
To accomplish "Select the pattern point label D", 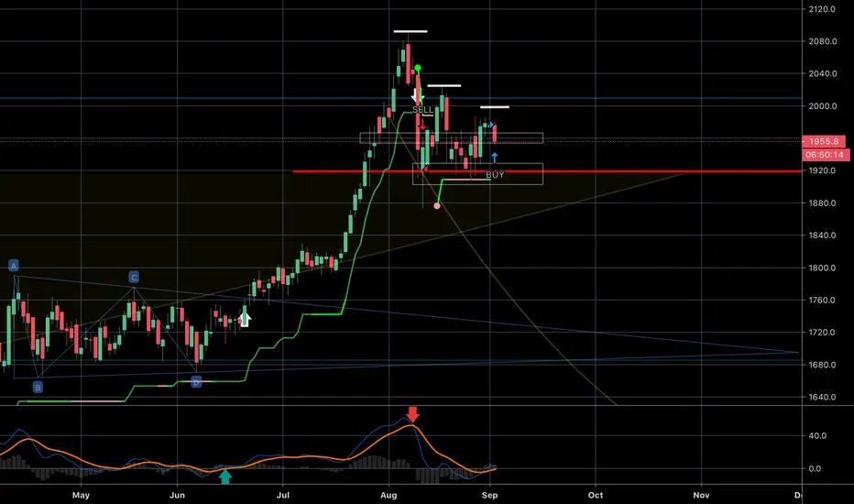I will click(x=196, y=382).
